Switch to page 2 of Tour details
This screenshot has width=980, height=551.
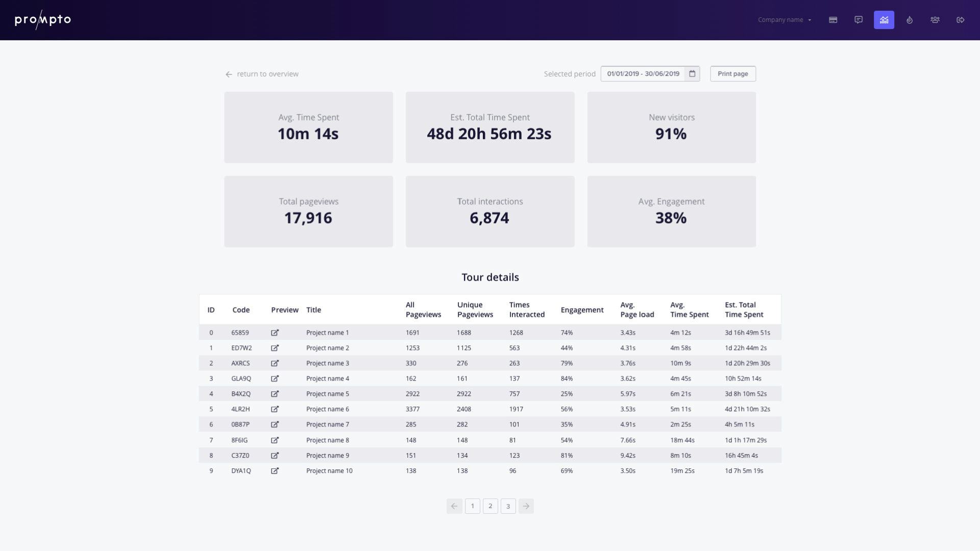click(x=490, y=506)
